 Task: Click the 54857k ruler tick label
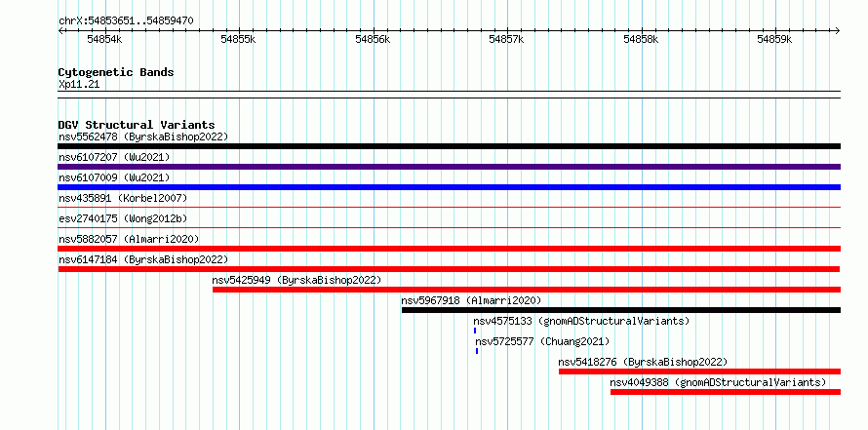[506, 39]
